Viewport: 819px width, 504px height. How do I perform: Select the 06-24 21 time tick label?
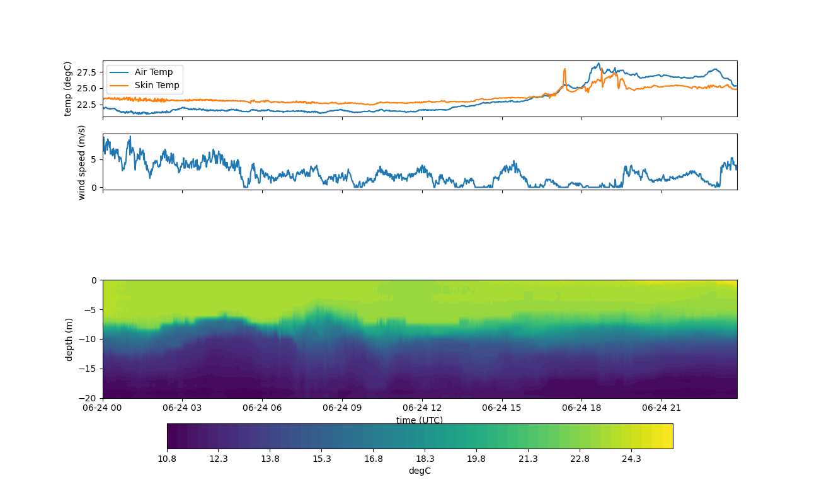tap(661, 408)
